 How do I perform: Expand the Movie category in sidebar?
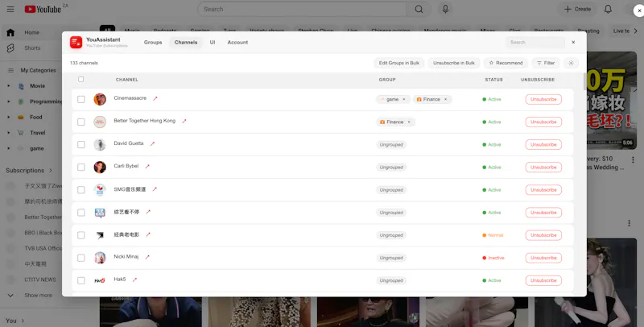tap(9, 86)
